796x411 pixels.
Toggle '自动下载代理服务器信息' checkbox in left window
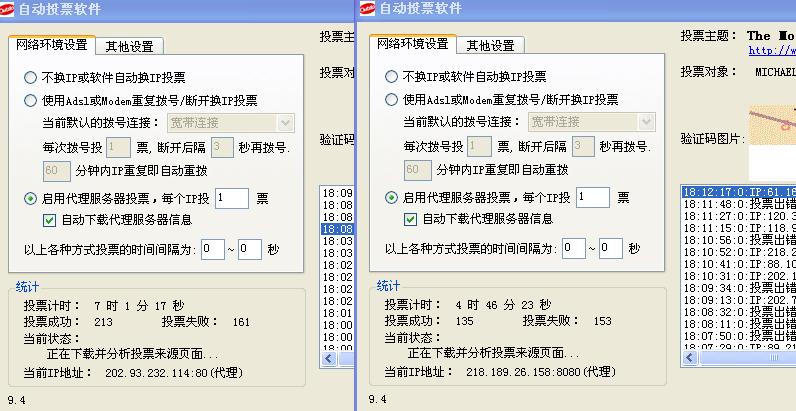[x=49, y=219]
